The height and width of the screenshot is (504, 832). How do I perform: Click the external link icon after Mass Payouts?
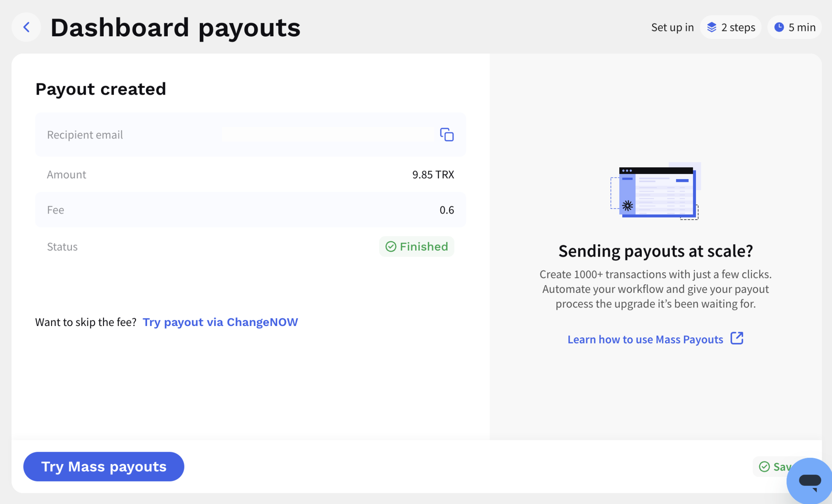(737, 338)
